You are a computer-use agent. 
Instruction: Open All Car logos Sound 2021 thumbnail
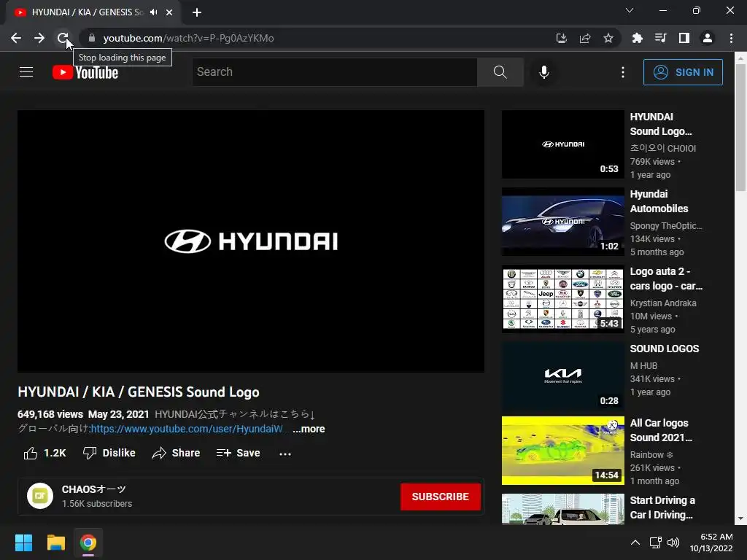(x=562, y=451)
